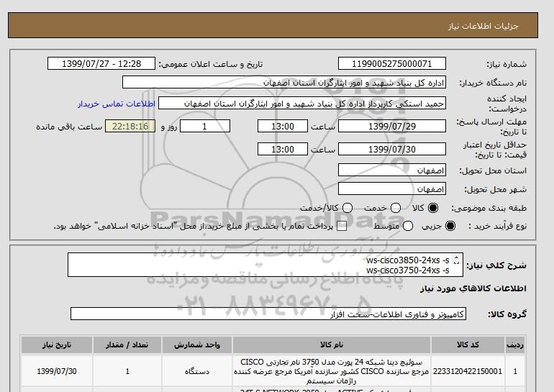Click the response deadline hour field 13:00

pos(283,126)
